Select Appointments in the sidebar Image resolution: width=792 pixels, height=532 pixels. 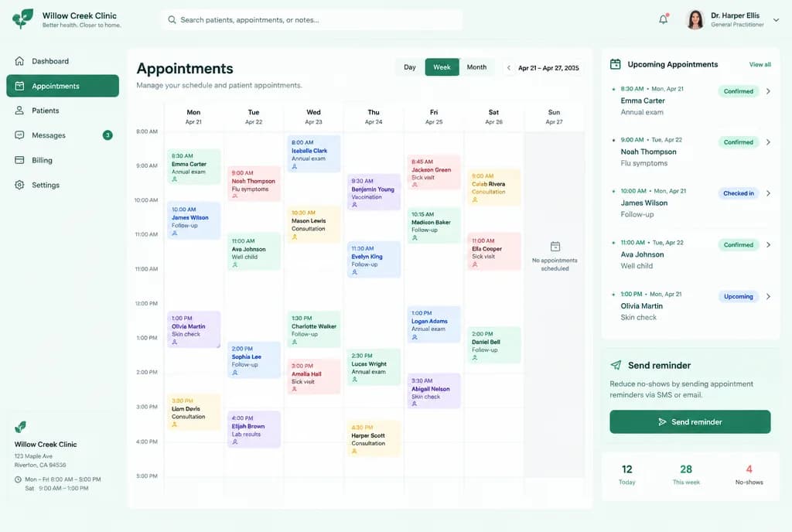63,86
